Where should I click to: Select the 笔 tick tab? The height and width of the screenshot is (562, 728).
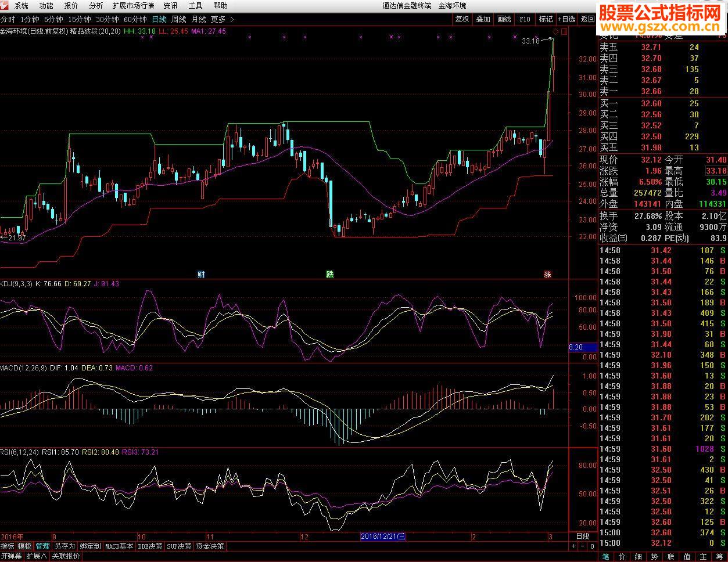[x=605, y=556]
